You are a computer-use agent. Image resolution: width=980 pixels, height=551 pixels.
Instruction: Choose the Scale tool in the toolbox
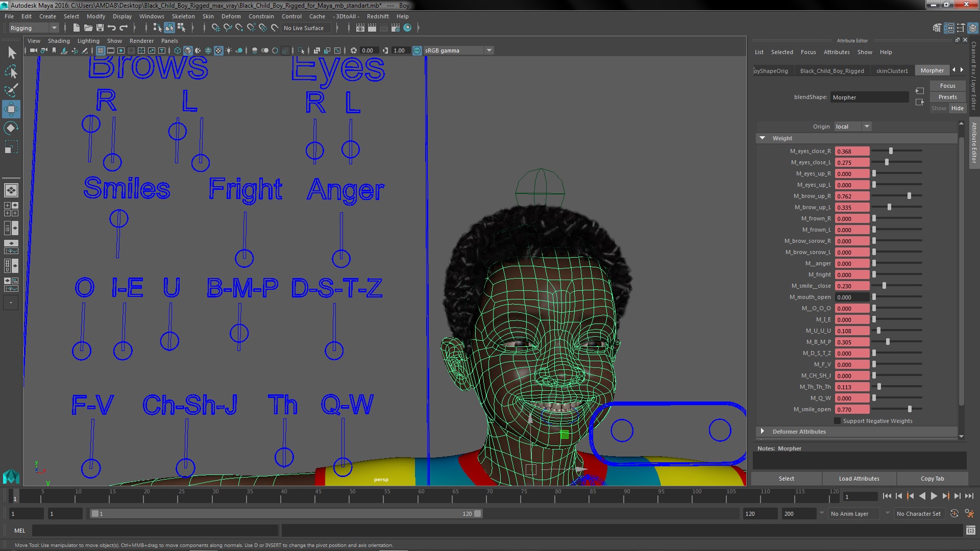point(11,147)
